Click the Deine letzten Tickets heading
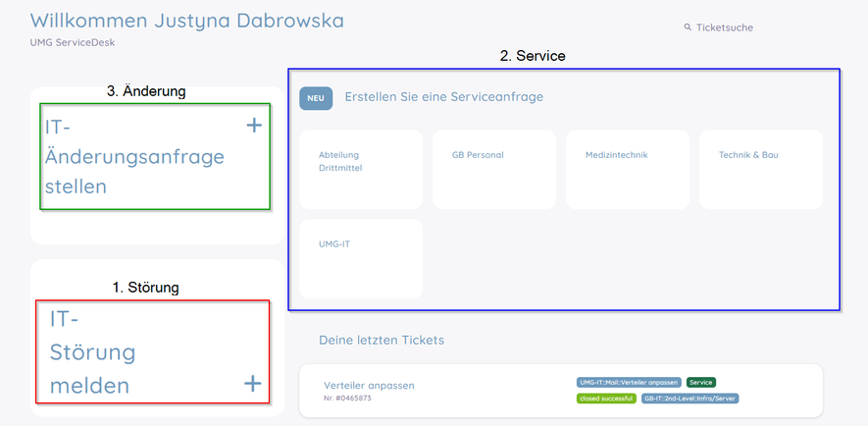Viewport: 868px width, 426px height. [382, 340]
